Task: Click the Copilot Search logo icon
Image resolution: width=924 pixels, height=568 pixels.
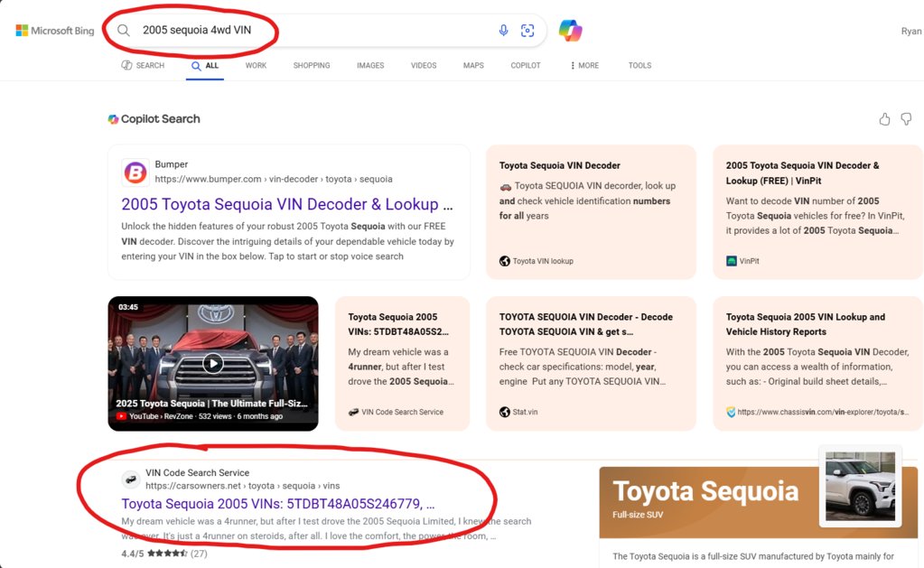Action: (x=113, y=119)
